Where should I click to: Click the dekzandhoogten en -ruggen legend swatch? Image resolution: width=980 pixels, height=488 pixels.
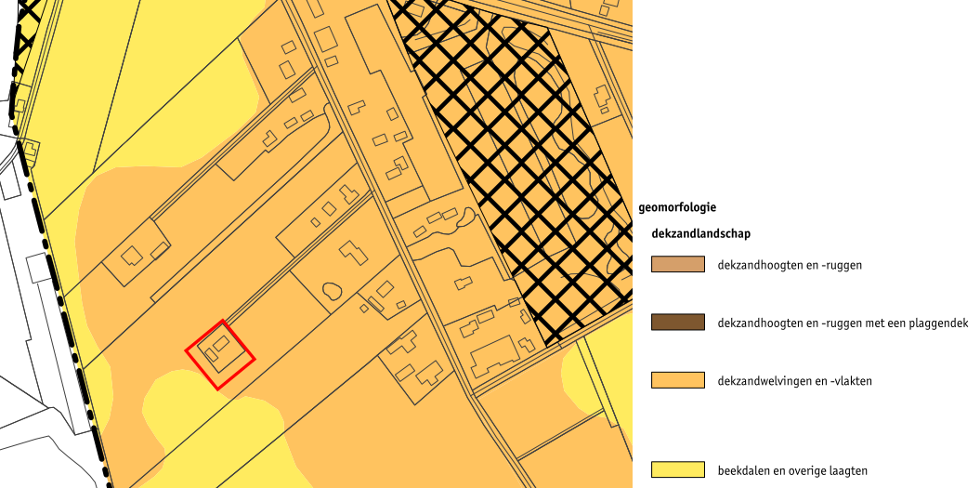(x=677, y=264)
